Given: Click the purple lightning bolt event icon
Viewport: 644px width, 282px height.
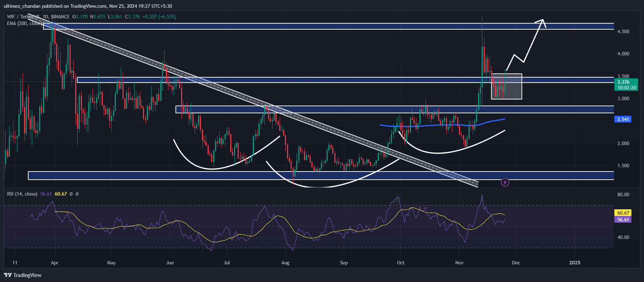Looking at the screenshot, I should (x=505, y=182).
